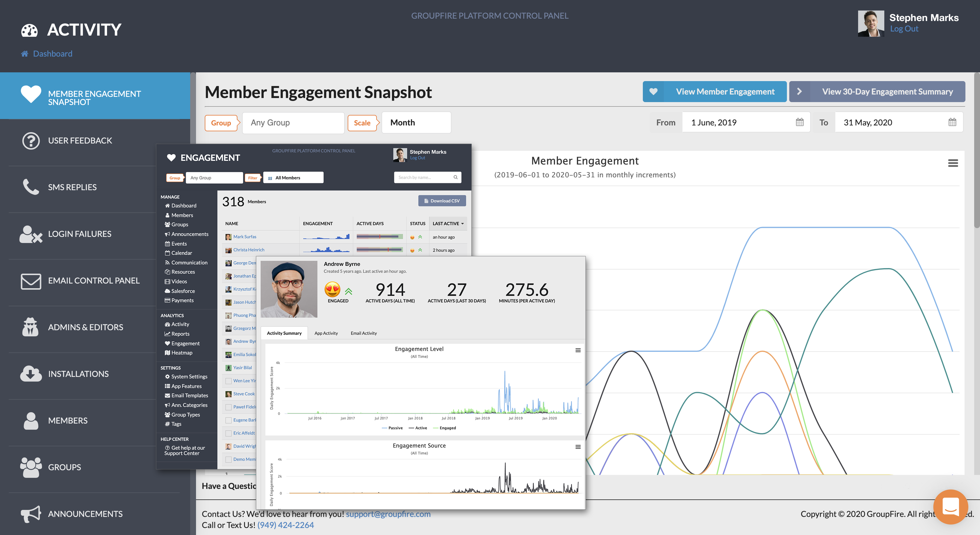Viewport: 980px width, 535px height.
Task: Open Login Failures user icon
Action: click(31, 234)
